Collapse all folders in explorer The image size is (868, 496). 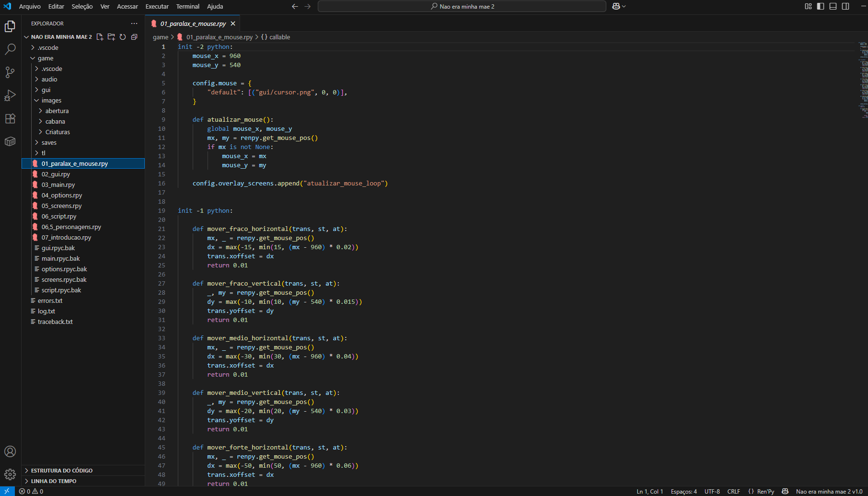pyautogui.click(x=134, y=37)
